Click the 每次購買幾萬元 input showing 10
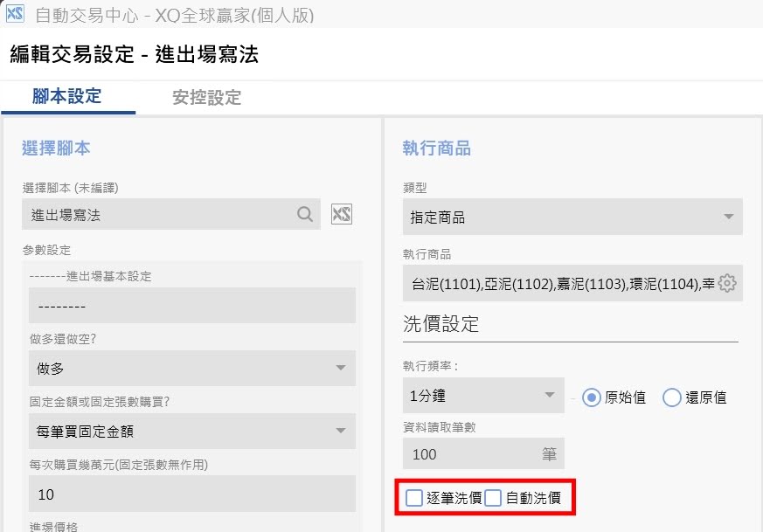Screen dimensions: 763x532 tap(191, 494)
